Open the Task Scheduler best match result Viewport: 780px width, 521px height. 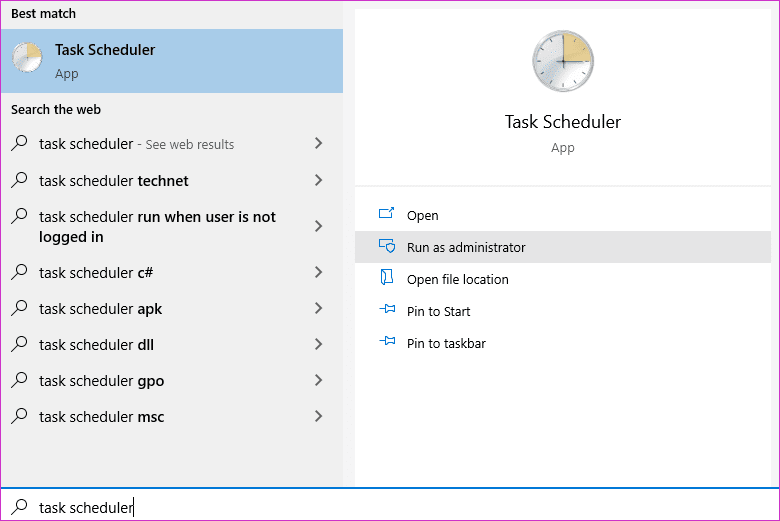172,61
